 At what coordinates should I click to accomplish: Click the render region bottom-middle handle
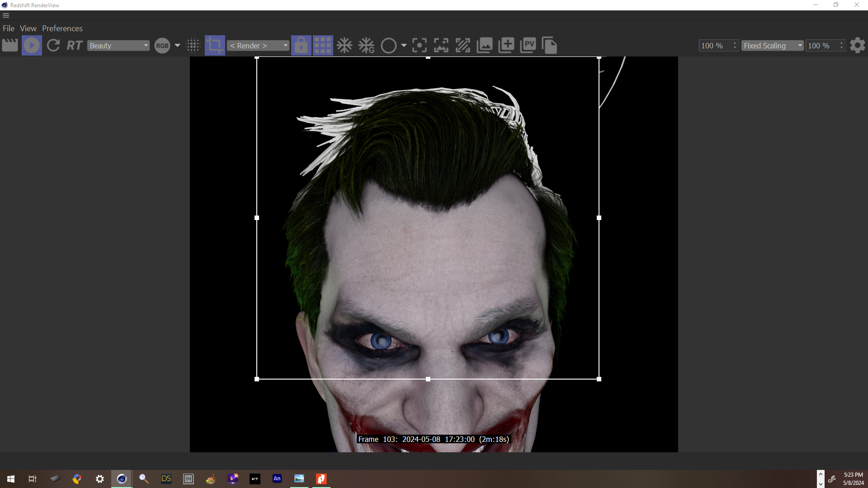[x=428, y=379]
